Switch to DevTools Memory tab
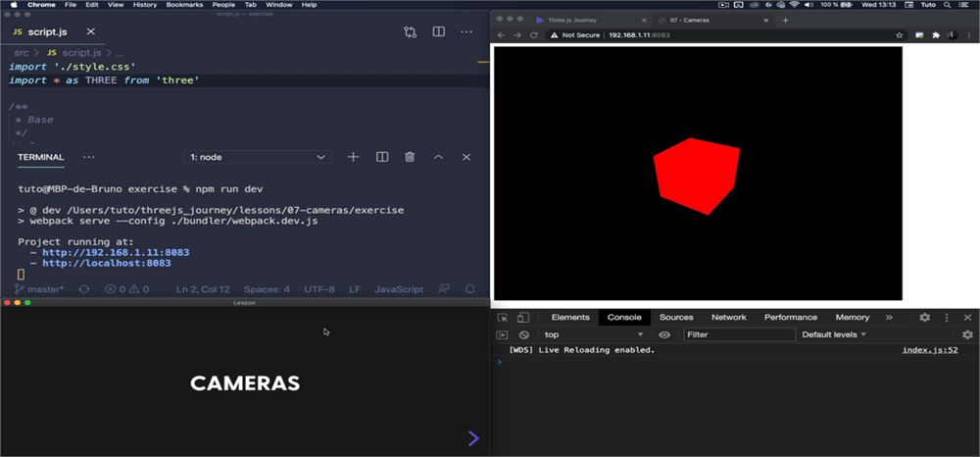 coord(853,318)
